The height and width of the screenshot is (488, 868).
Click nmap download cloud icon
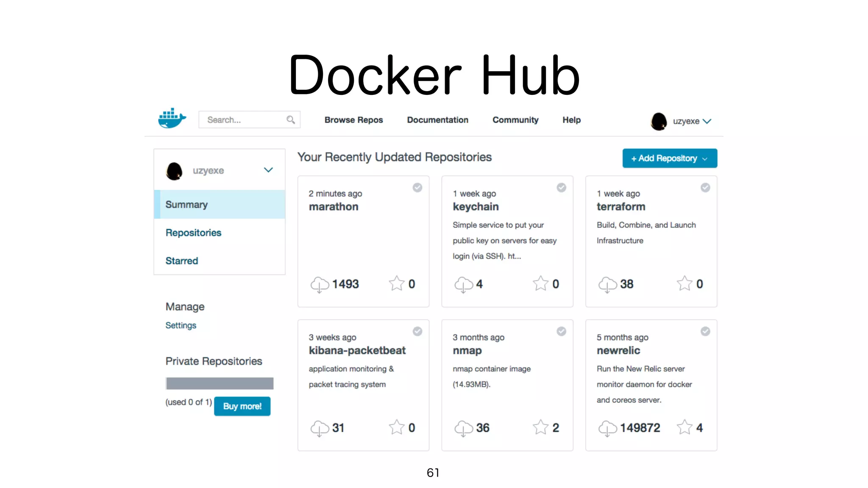(464, 428)
